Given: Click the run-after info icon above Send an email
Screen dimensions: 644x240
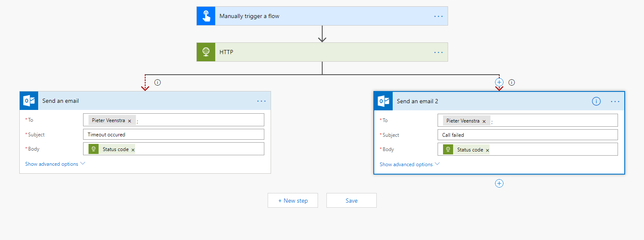Looking at the screenshot, I should pos(158,82).
